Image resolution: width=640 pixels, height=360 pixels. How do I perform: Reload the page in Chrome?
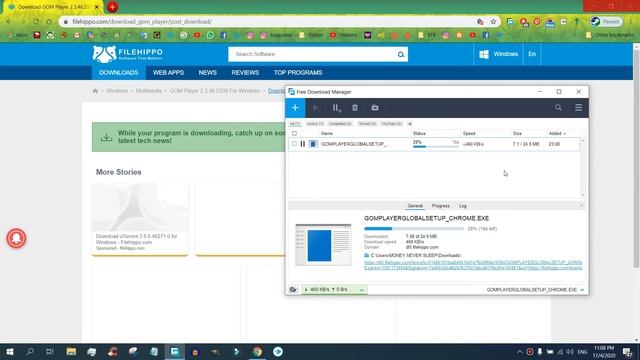(36, 22)
